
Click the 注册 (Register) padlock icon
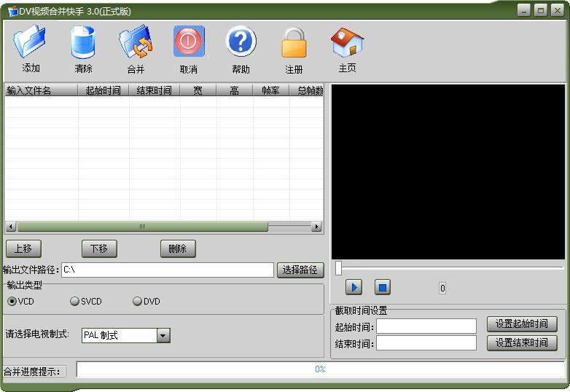tap(294, 42)
